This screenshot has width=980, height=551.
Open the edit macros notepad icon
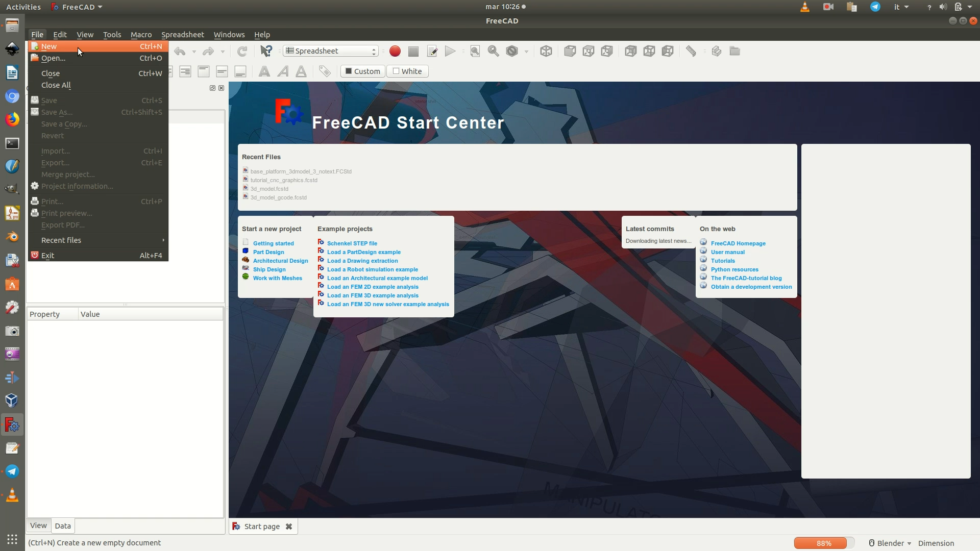tap(432, 51)
